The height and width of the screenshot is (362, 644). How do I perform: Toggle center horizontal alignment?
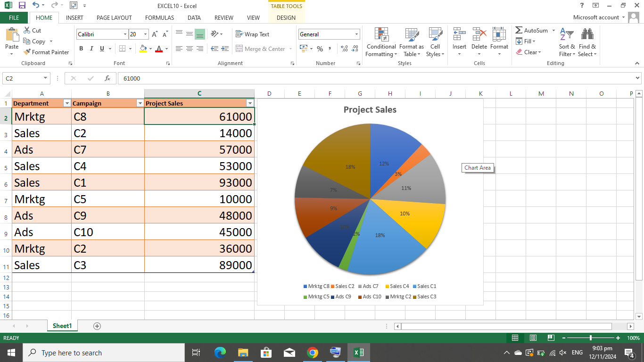[x=190, y=49]
